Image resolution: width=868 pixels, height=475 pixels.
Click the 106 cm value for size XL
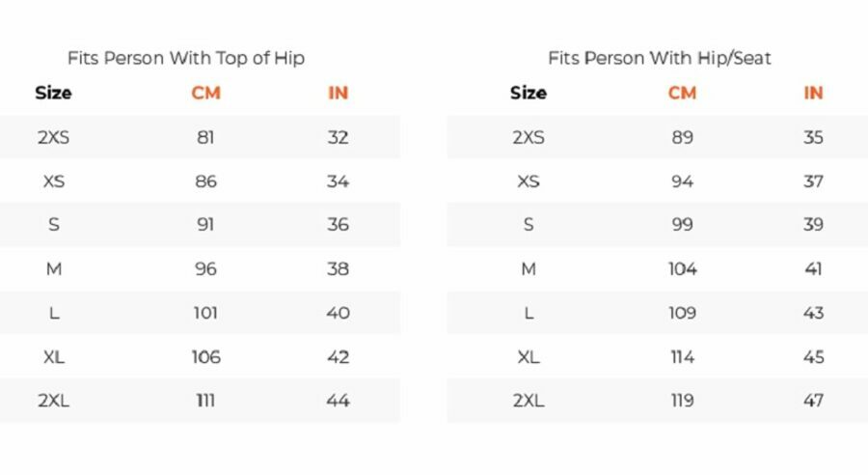pyautogui.click(x=206, y=357)
